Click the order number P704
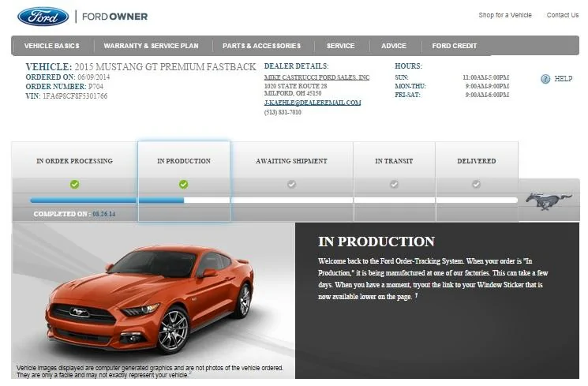The image size is (588, 386). coord(96,86)
